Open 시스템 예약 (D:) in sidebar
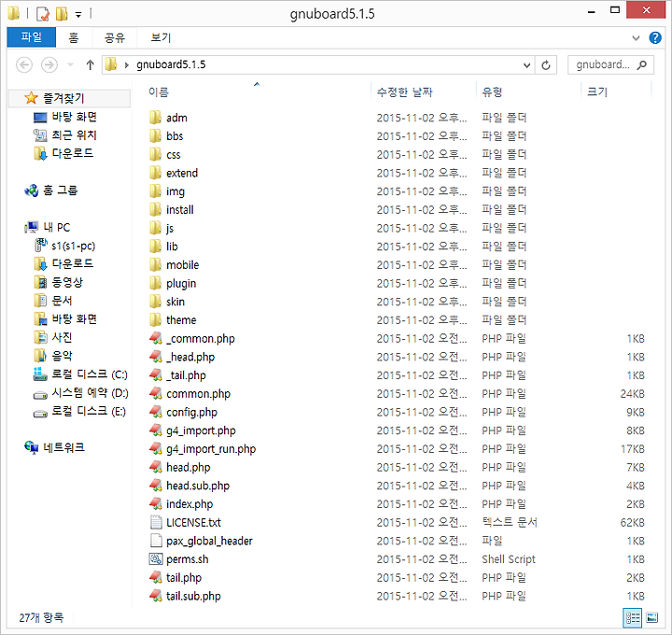This screenshot has height=635, width=672. 90,393
